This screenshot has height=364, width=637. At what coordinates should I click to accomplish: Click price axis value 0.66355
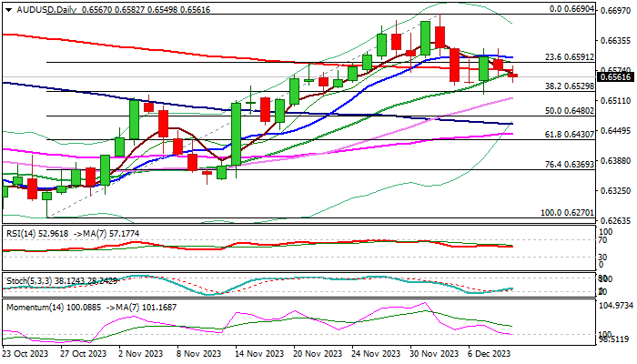615,41
